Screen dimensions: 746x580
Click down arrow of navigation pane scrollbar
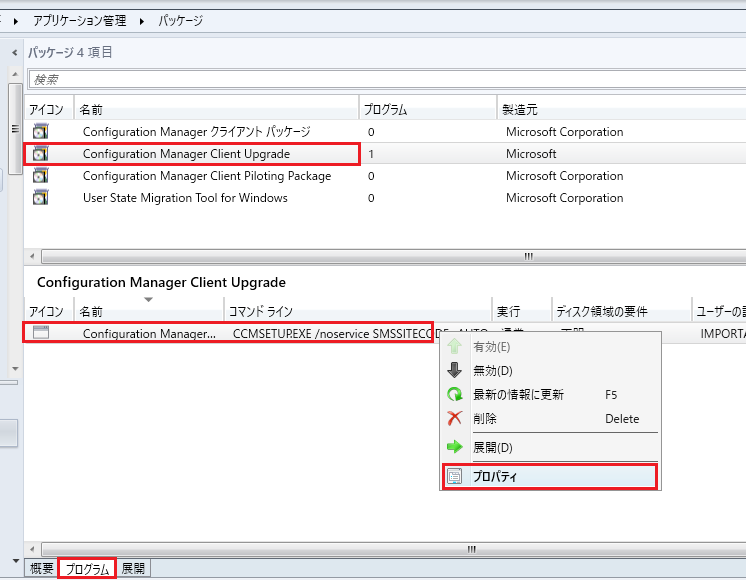point(15,368)
